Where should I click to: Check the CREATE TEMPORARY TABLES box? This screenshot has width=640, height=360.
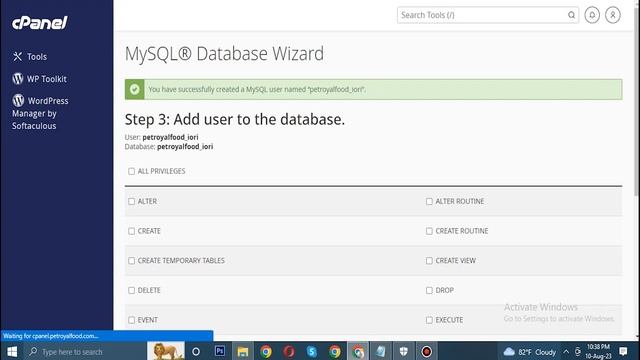click(x=131, y=260)
